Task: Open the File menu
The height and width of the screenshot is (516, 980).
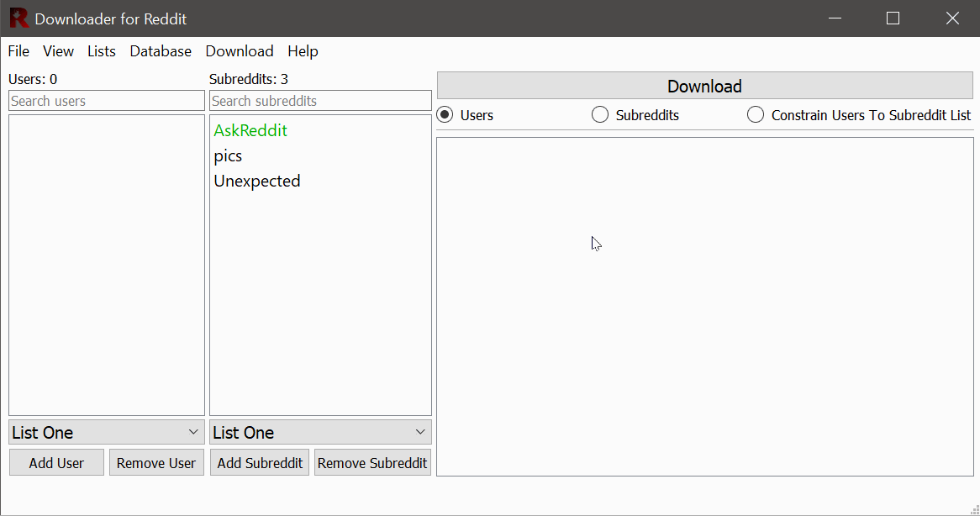Action: pyautogui.click(x=18, y=51)
